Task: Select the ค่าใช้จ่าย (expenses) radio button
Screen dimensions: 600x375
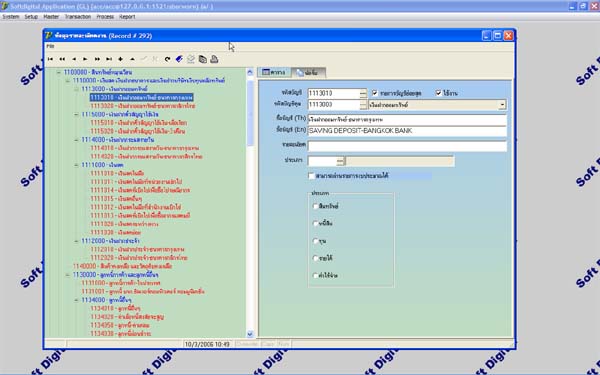Action: [x=316, y=276]
